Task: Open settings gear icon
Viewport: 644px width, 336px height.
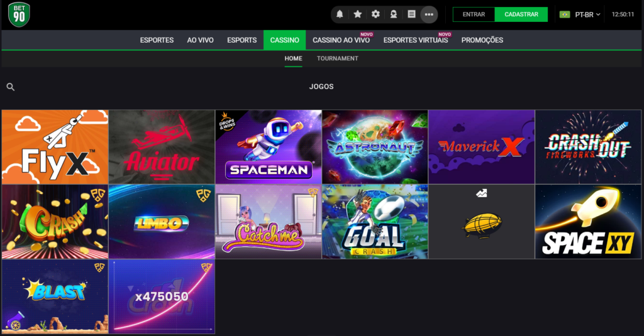Action: coord(375,14)
